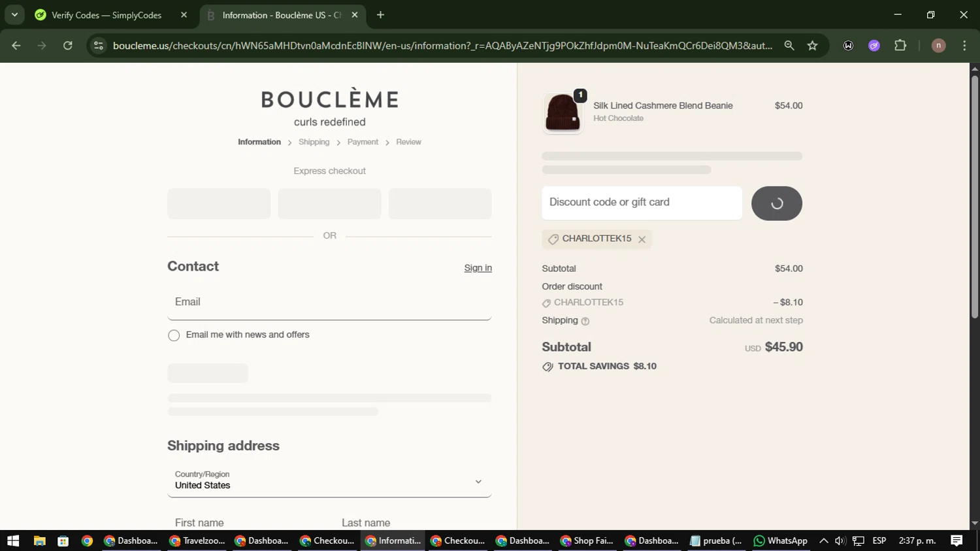
Task: Open the prueba notepad taskbar item
Action: click(x=716, y=541)
